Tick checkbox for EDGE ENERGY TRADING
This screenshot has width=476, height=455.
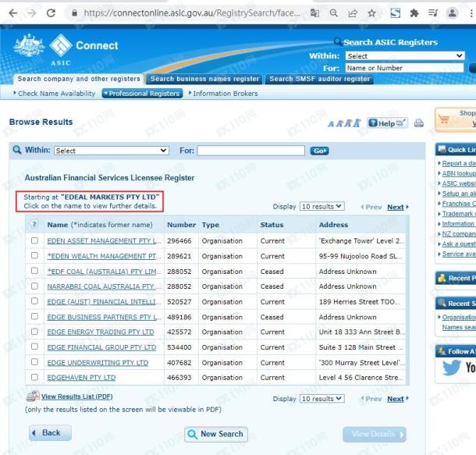[34, 332]
